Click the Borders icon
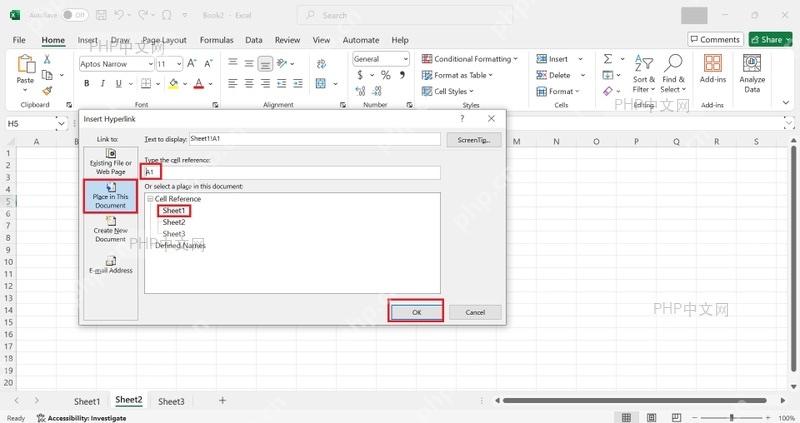 (x=146, y=83)
